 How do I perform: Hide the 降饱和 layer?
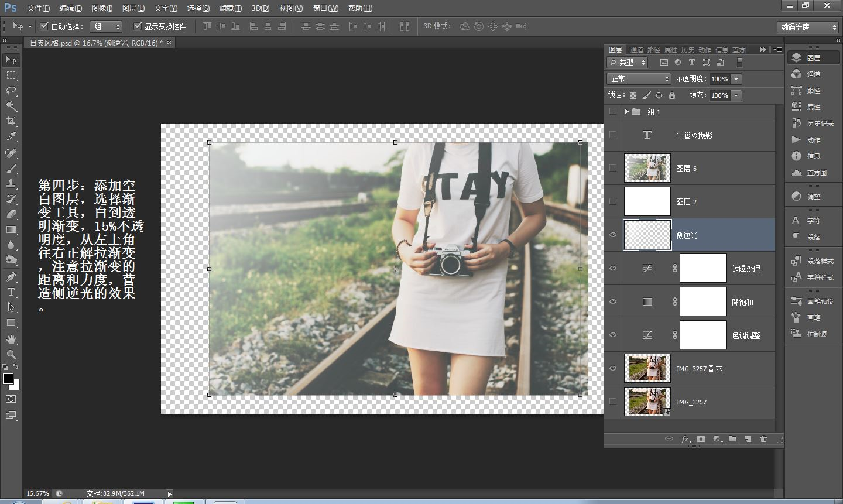pyautogui.click(x=613, y=302)
